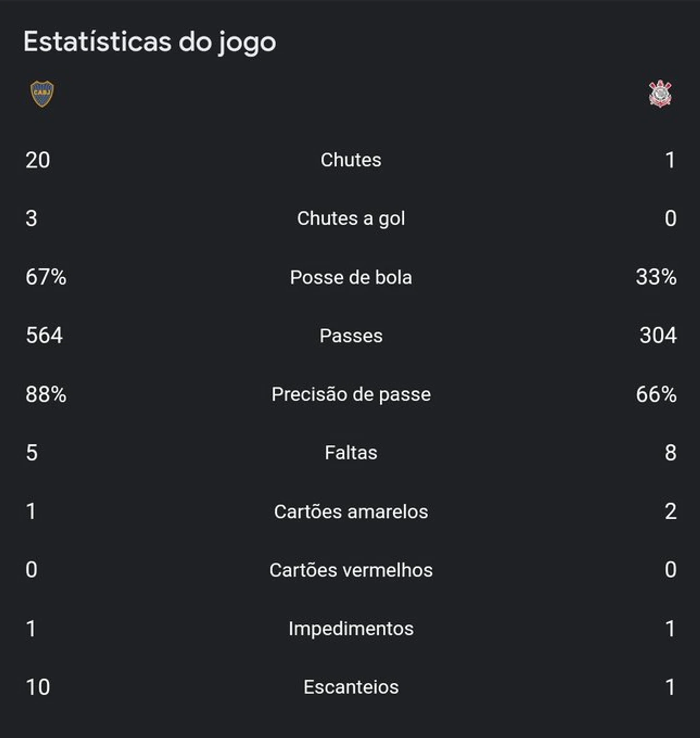The width and height of the screenshot is (700, 738).
Task: Click the Precisão de passe label
Action: pos(351,395)
